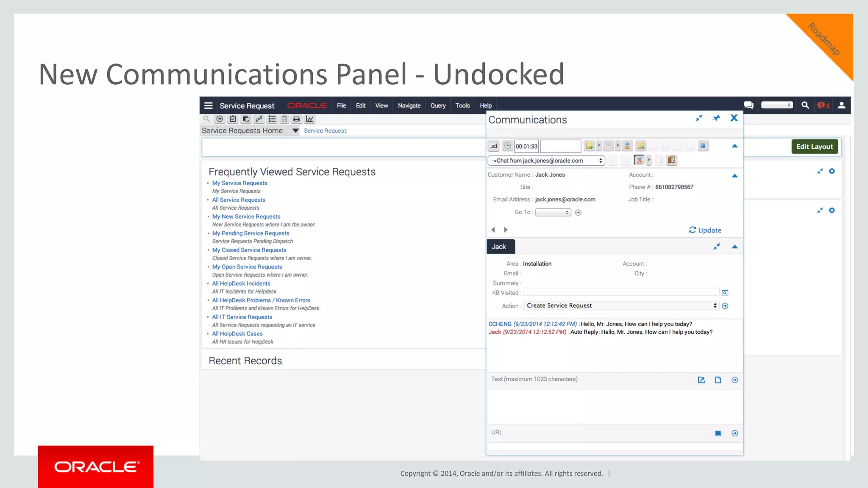Run the Action with the arrow button
This screenshot has height=488, width=868.
pos(725,306)
